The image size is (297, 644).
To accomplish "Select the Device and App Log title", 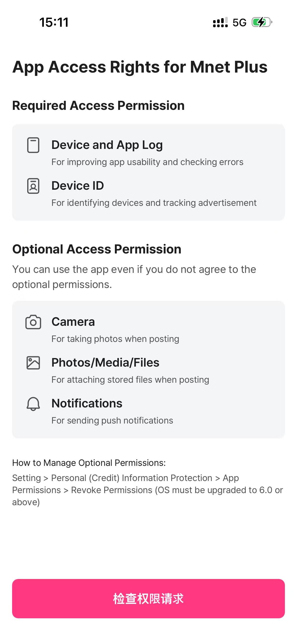I will [107, 145].
